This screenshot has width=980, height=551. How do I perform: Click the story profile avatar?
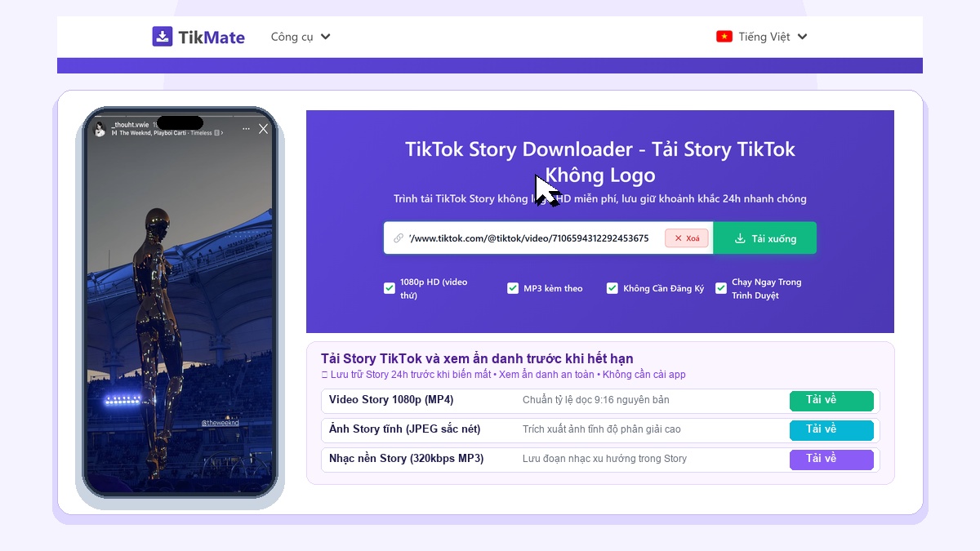tap(100, 129)
